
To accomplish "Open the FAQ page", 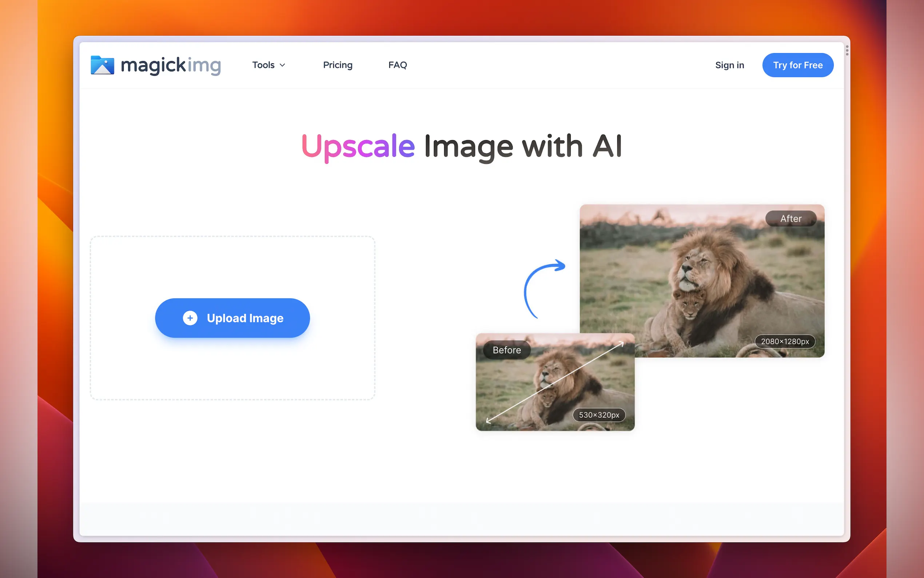I will pos(397,65).
